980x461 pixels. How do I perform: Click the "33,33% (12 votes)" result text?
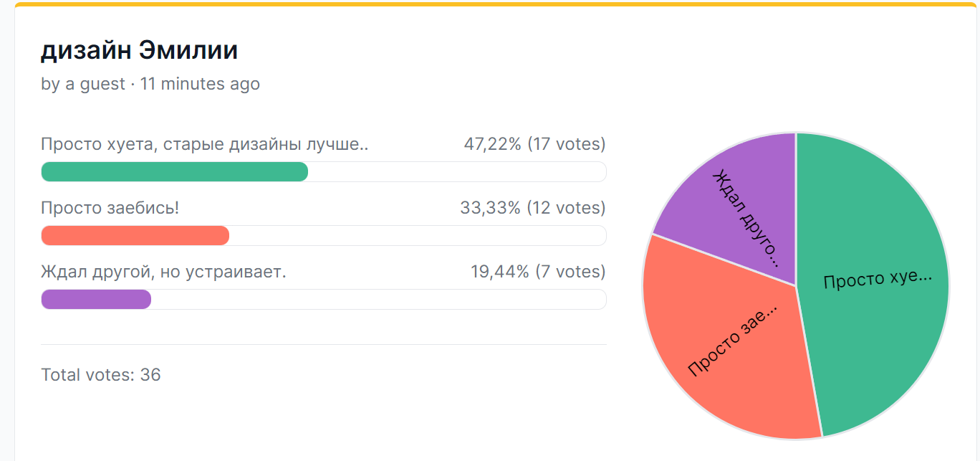click(532, 208)
